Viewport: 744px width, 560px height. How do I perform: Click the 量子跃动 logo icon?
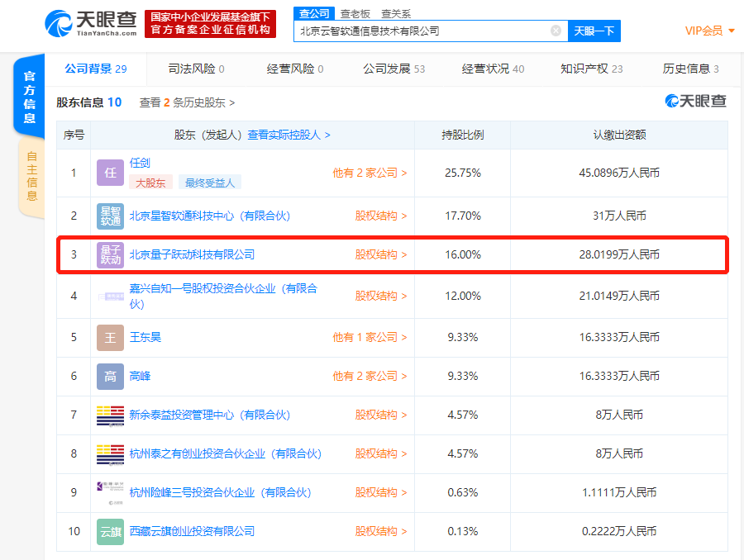(110, 255)
